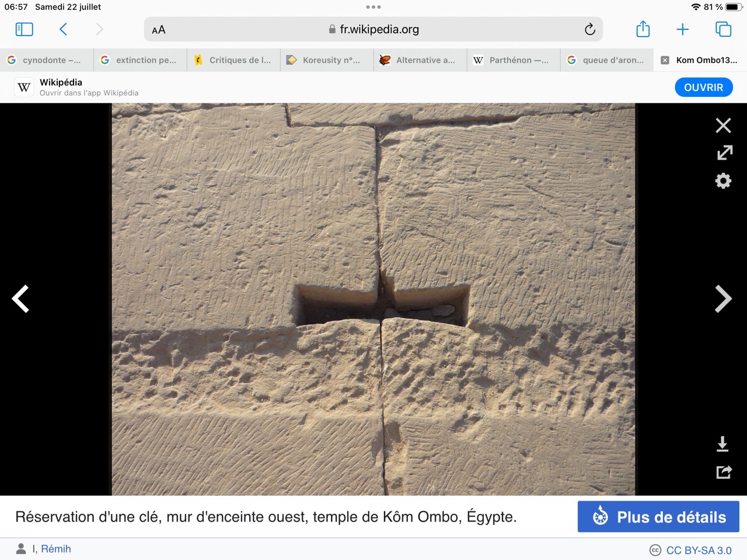Share or embed this image
747x560 pixels.
click(x=724, y=472)
